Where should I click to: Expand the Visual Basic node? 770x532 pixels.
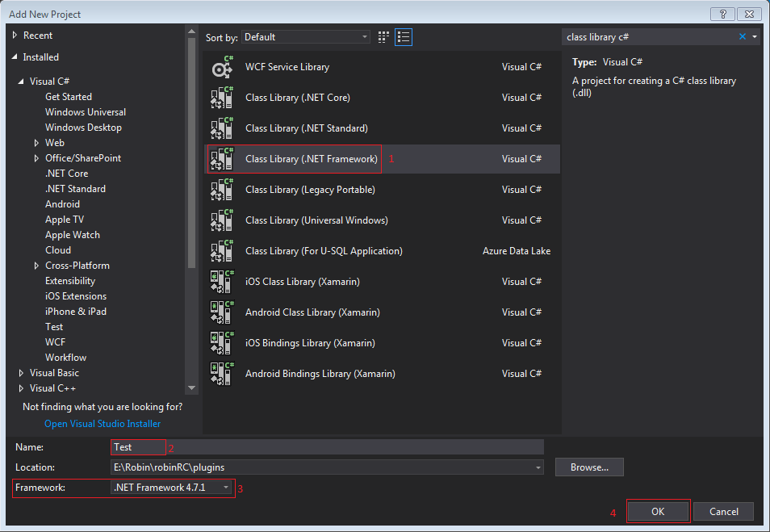21,373
